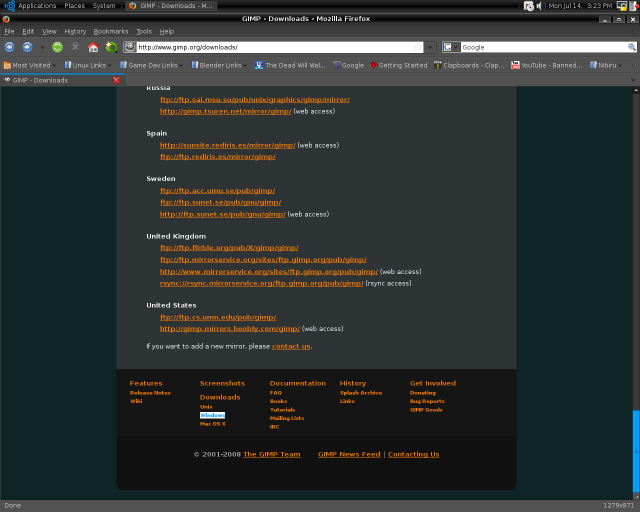
Task: Open the Mac OS X footer link
Action: pyautogui.click(x=213, y=424)
